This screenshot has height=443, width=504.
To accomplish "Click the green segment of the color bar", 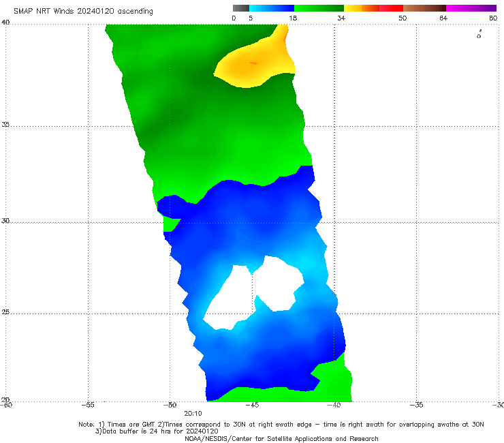I will click(x=319, y=8).
